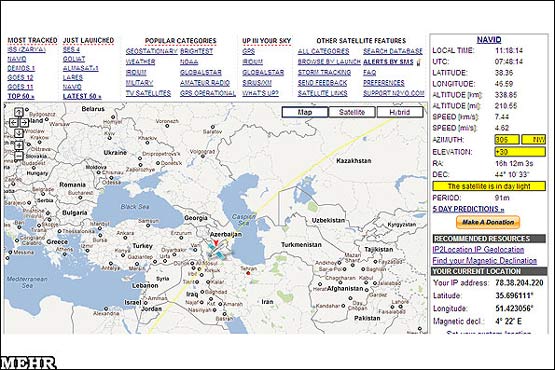The image size is (555, 370).
Task: Switch the map to Hybrid view
Action: pos(400,112)
